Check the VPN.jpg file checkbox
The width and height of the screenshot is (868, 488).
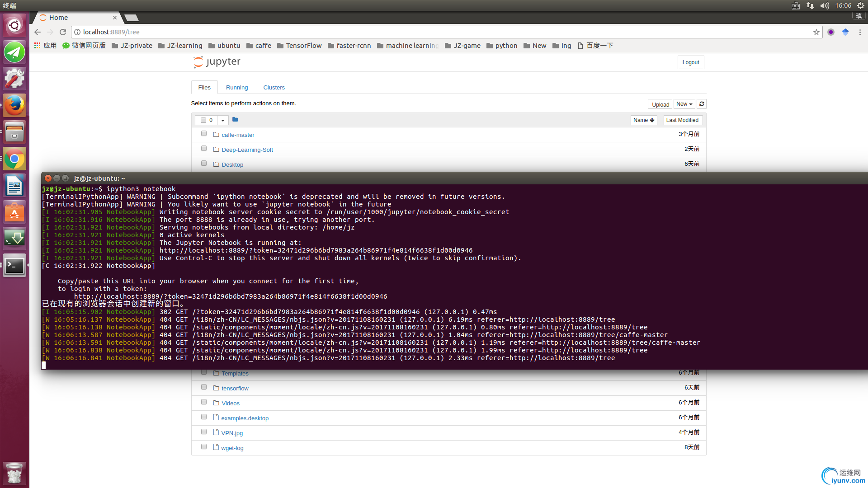coord(204,432)
